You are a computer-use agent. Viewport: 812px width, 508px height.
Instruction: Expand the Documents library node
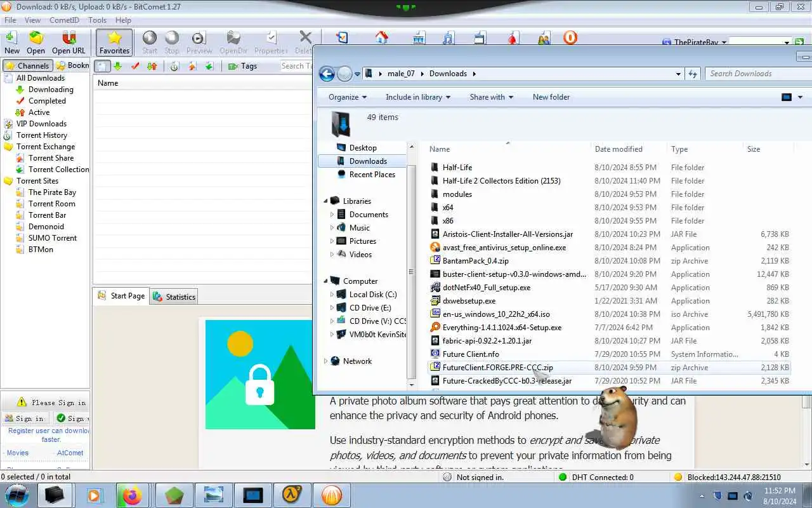[x=332, y=215]
